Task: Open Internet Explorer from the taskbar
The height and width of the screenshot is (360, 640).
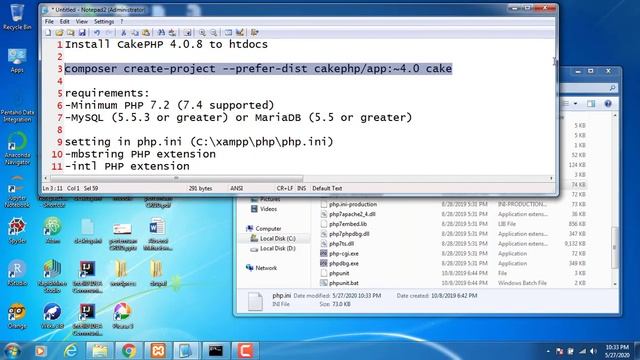Action: click(x=71, y=351)
